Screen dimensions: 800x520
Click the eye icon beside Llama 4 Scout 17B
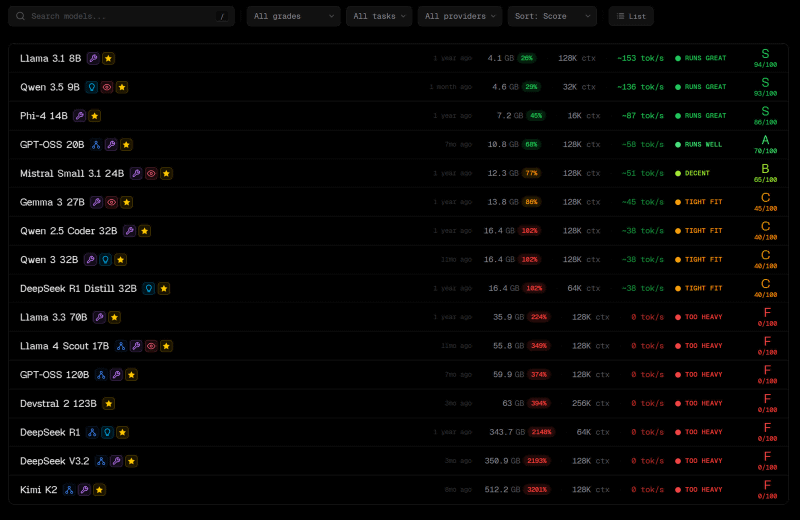[151, 346]
